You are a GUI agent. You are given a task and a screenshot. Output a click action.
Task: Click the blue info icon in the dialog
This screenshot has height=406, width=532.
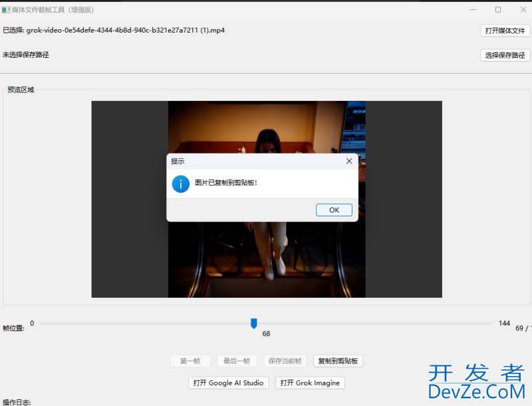pos(180,184)
